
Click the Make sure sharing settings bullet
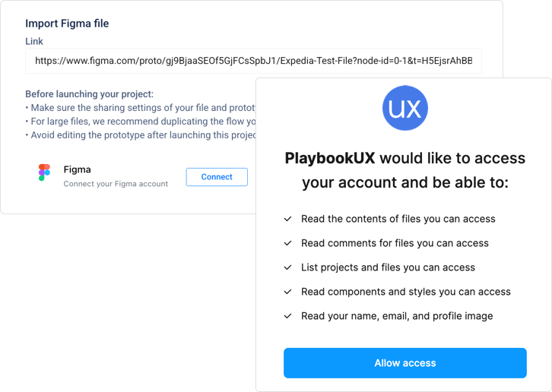click(x=141, y=108)
